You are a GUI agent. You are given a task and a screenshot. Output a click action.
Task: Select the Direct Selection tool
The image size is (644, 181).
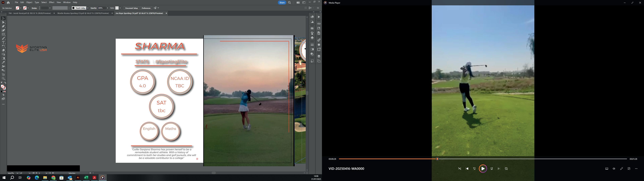coord(4,22)
